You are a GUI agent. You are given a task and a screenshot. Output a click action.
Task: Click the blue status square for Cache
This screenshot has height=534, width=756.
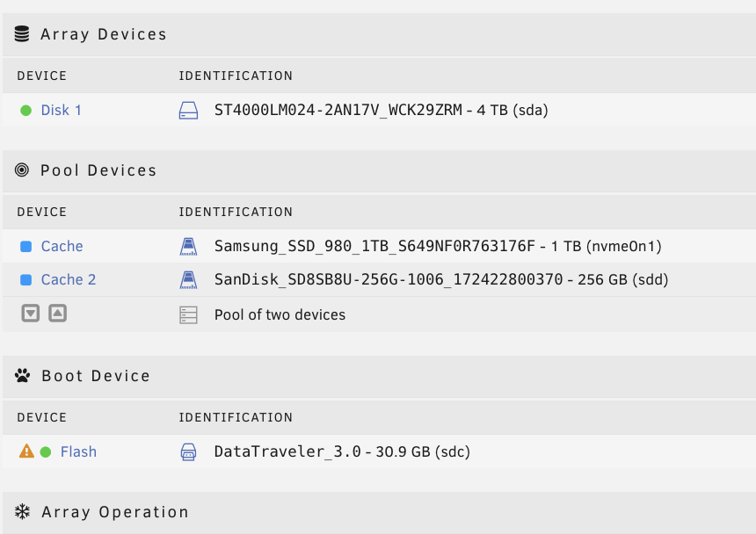(26, 247)
